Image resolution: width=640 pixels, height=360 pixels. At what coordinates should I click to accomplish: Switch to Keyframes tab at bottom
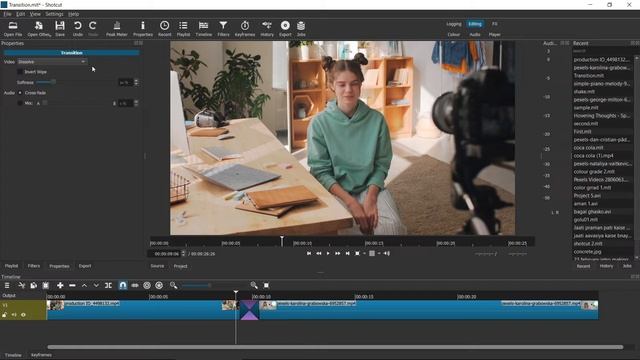[x=41, y=355]
